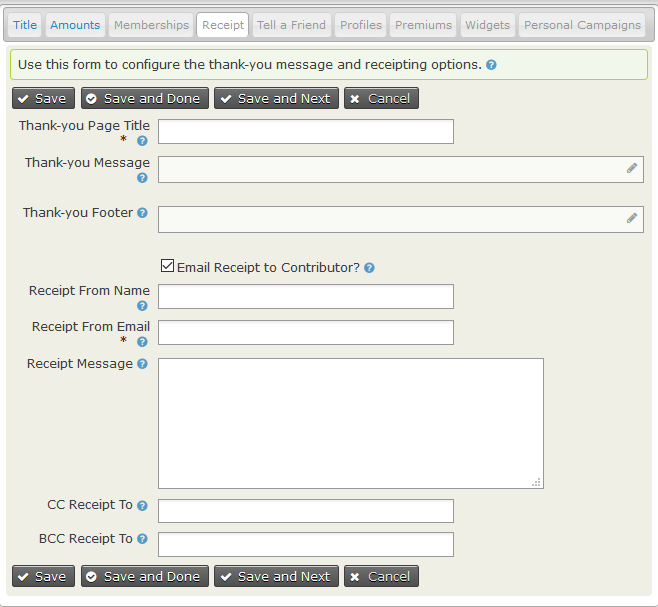658x607 pixels.
Task: Open help icon beside BCC Receipt To
Action: coord(142,539)
